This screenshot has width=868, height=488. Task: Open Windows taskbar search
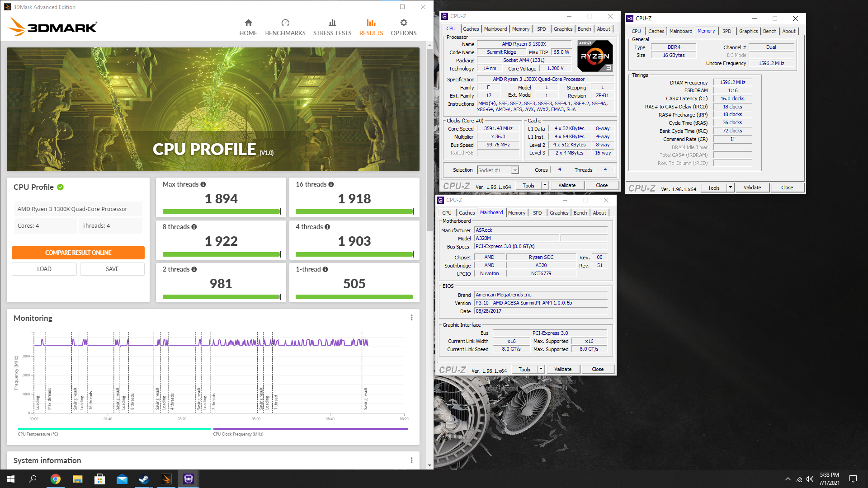pyautogui.click(x=33, y=479)
